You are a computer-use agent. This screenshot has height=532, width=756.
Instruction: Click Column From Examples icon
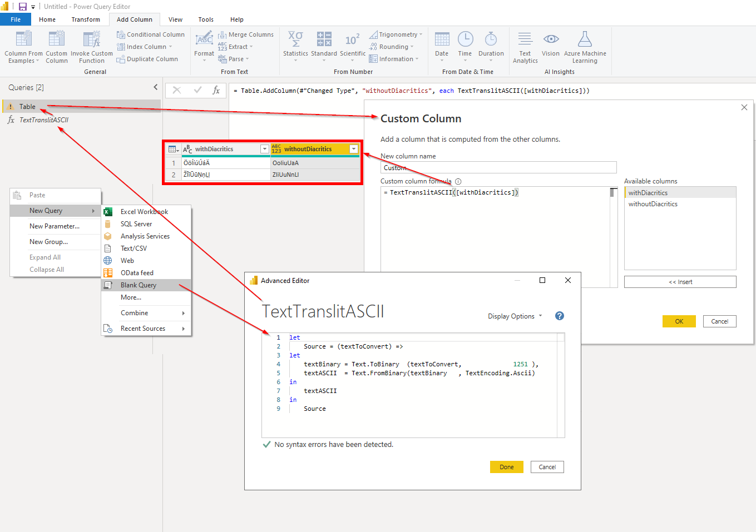coord(24,39)
